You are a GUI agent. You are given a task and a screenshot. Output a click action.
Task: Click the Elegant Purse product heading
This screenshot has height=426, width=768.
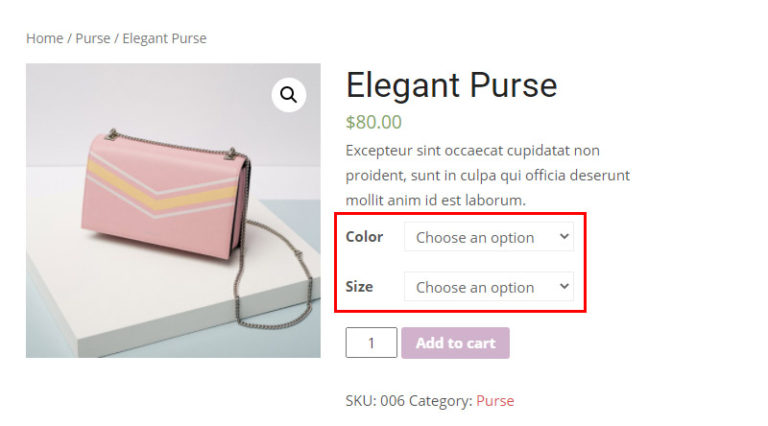pyautogui.click(x=451, y=85)
